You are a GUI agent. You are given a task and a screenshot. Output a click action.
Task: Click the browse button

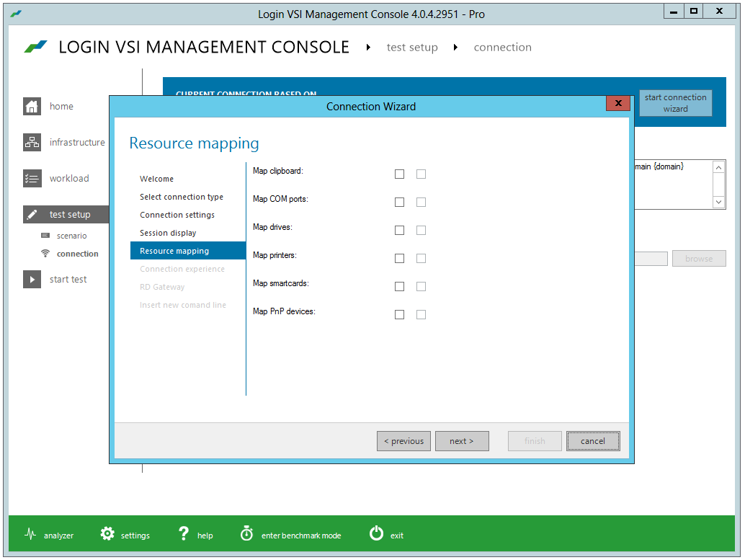tap(699, 259)
